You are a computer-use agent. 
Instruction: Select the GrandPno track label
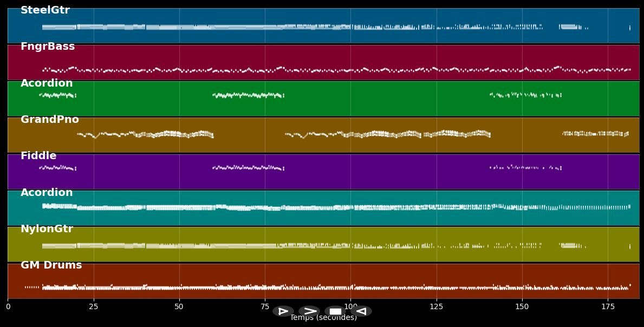pos(50,120)
